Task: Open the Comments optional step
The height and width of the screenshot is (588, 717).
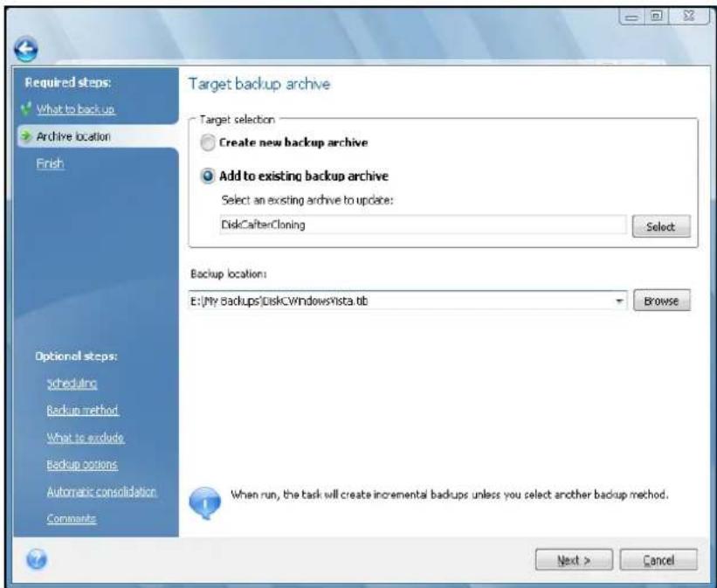Action: tap(72, 518)
